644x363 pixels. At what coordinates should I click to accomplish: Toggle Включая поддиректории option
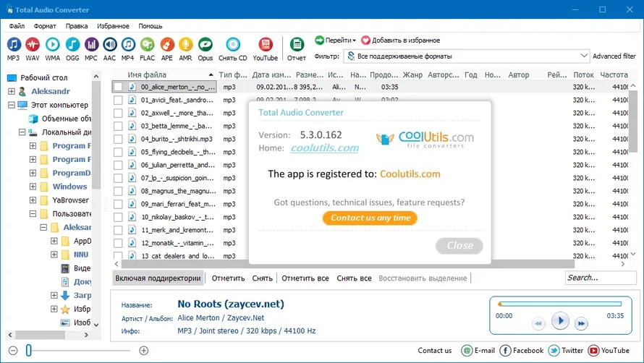point(158,278)
